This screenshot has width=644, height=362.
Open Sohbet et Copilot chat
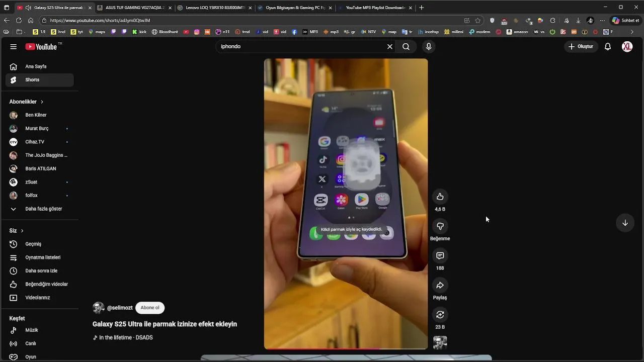(x=625, y=21)
